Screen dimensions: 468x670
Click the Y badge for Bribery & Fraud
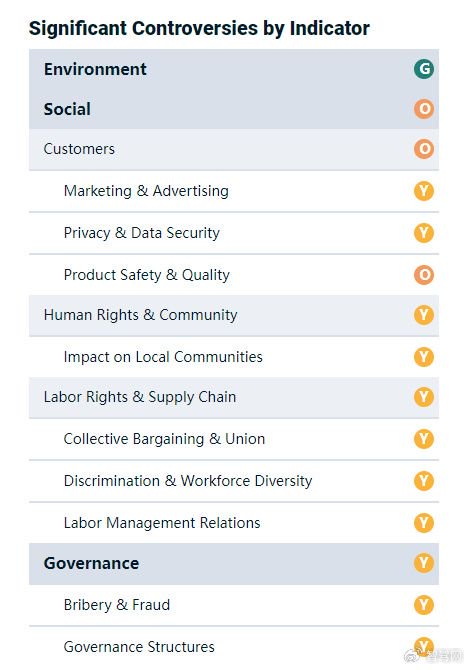point(424,605)
